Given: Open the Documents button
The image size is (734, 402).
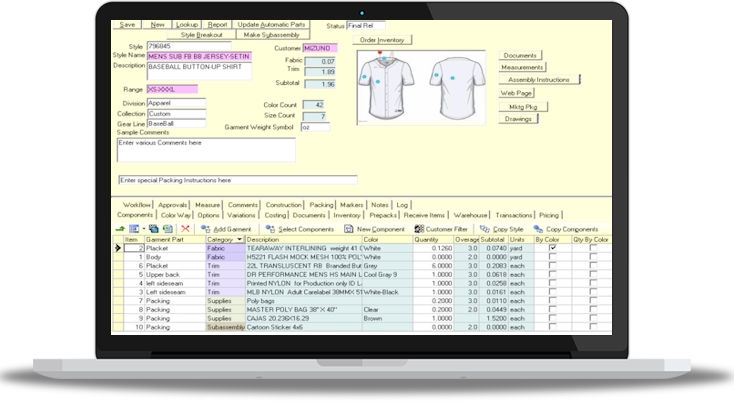Looking at the screenshot, I should tap(520, 55).
